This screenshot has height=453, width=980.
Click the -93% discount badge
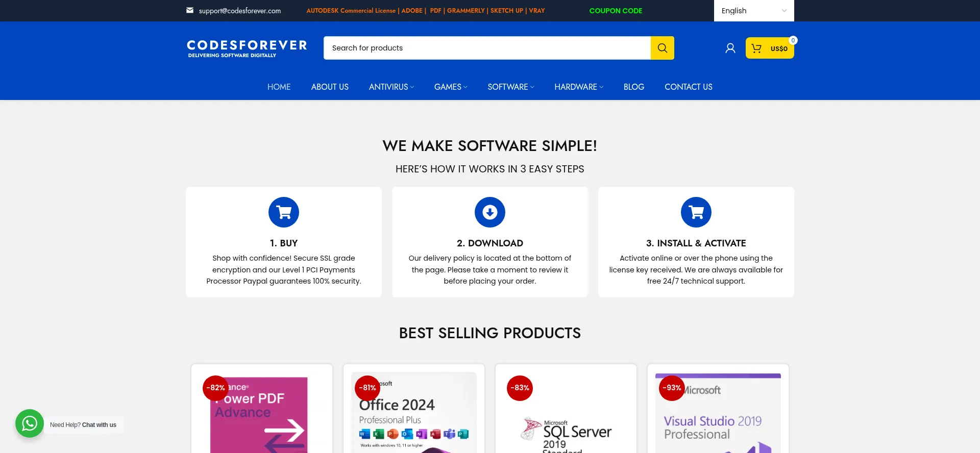pyautogui.click(x=672, y=388)
